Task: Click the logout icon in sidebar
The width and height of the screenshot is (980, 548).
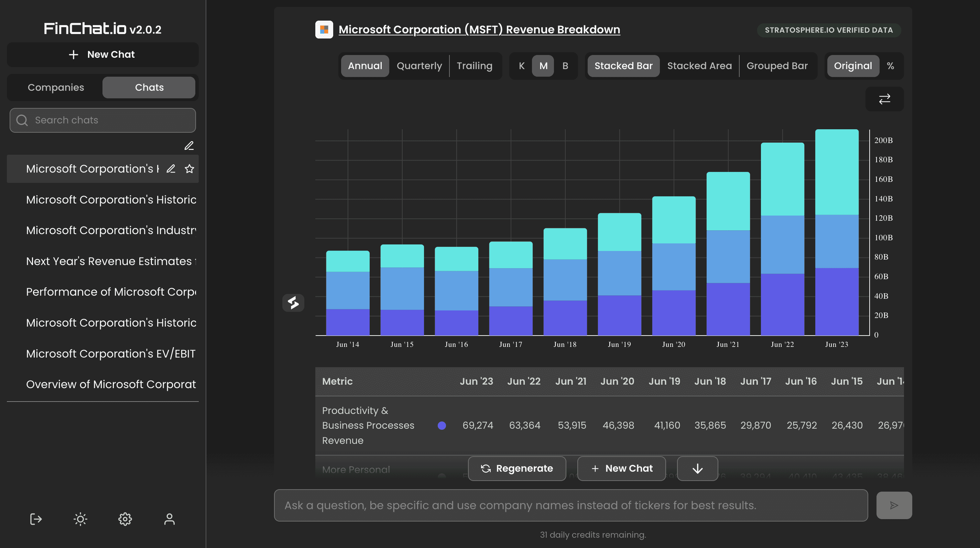Action: [36, 519]
